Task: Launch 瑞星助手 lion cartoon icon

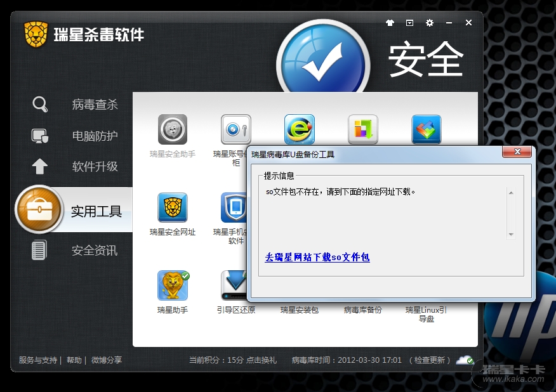Action: click(173, 285)
